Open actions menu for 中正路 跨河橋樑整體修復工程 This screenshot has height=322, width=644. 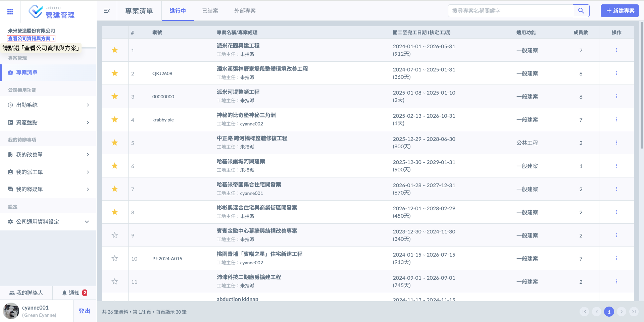[616, 143]
